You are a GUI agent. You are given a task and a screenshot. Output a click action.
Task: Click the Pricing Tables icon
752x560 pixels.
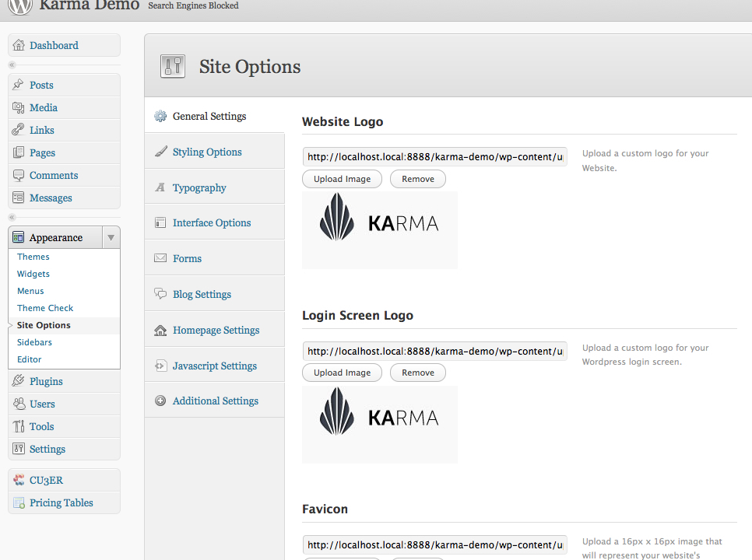pos(19,503)
